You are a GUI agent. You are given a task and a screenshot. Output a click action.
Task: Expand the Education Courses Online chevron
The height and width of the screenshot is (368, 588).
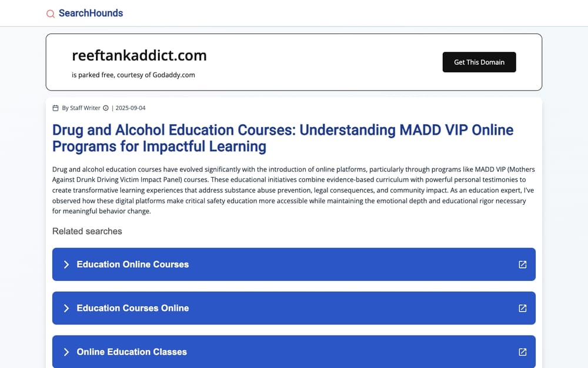coord(66,309)
